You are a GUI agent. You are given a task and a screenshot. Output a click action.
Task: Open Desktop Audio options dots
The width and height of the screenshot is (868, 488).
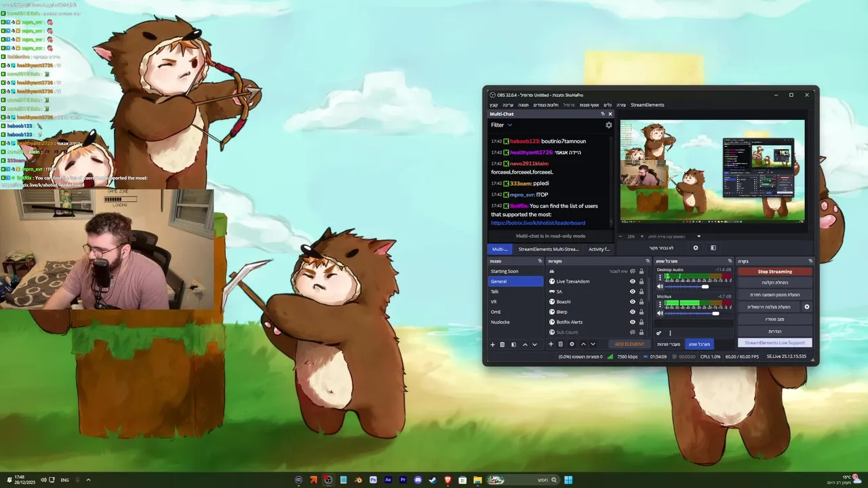(x=660, y=278)
